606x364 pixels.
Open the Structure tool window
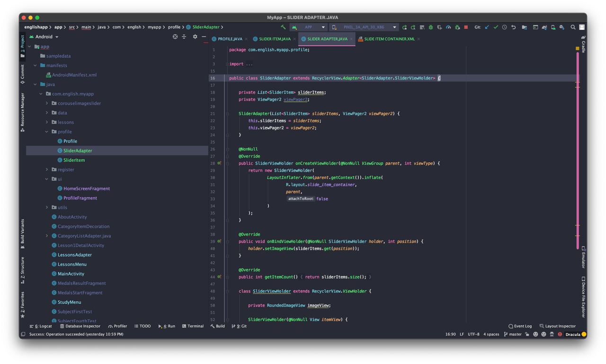click(22, 271)
